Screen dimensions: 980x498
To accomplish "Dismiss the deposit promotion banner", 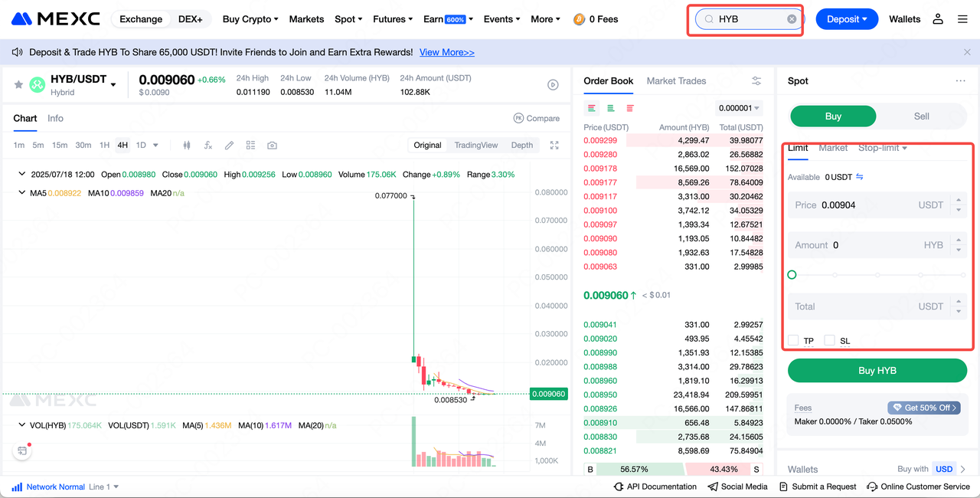I will point(967,52).
